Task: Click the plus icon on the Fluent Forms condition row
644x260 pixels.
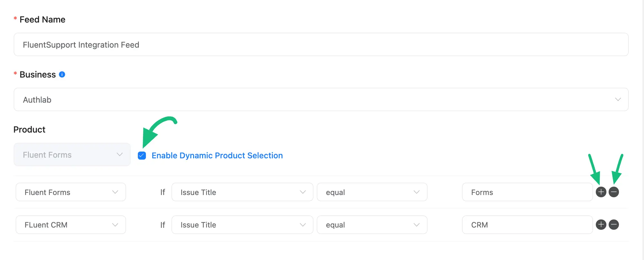Action: click(601, 192)
